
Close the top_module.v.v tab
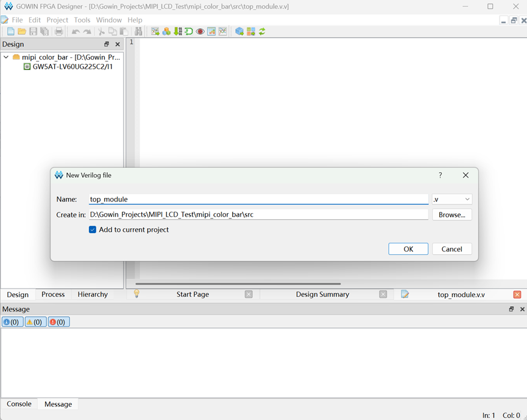tap(517, 295)
